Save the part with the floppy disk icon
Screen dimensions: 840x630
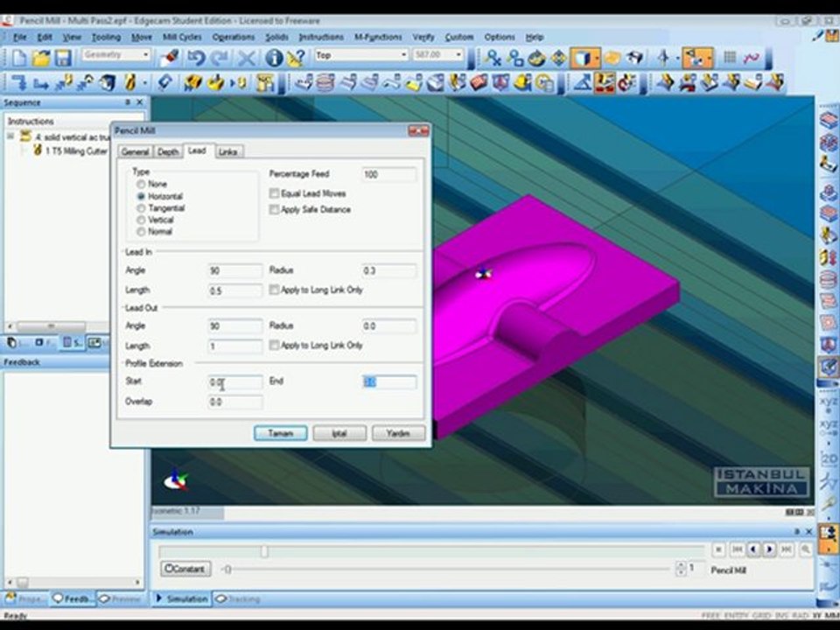pos(63,58)
